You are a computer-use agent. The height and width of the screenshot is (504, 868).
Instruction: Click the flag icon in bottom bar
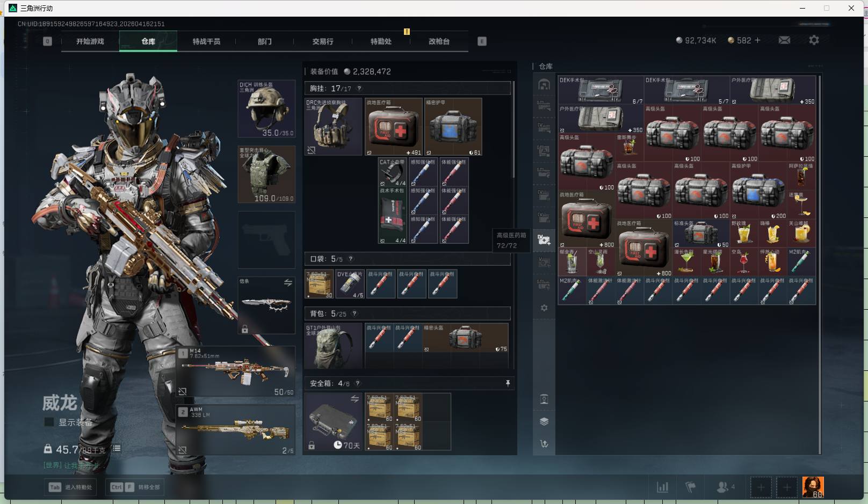point(691,487)
